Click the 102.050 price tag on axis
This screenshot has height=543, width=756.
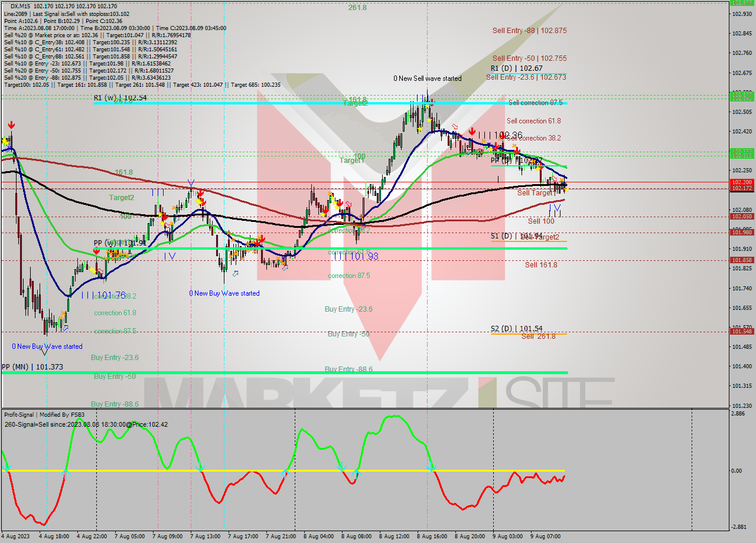(x=742, y=217)
